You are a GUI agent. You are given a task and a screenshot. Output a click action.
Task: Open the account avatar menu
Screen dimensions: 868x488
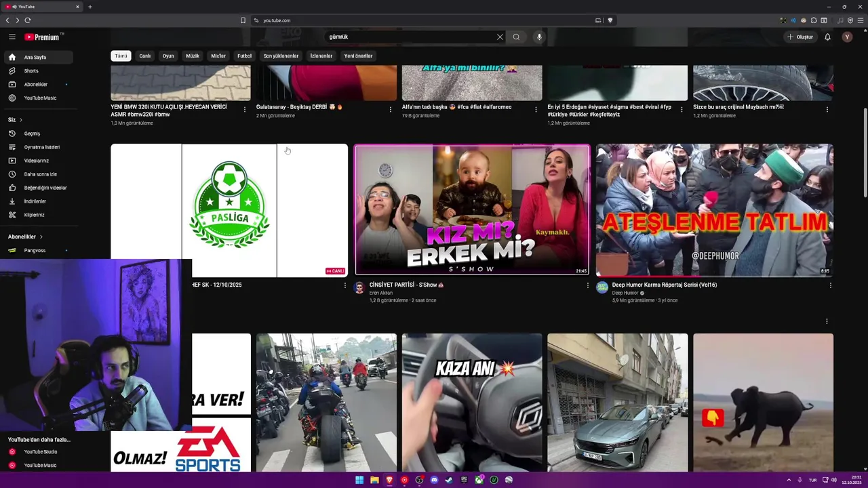847,37
